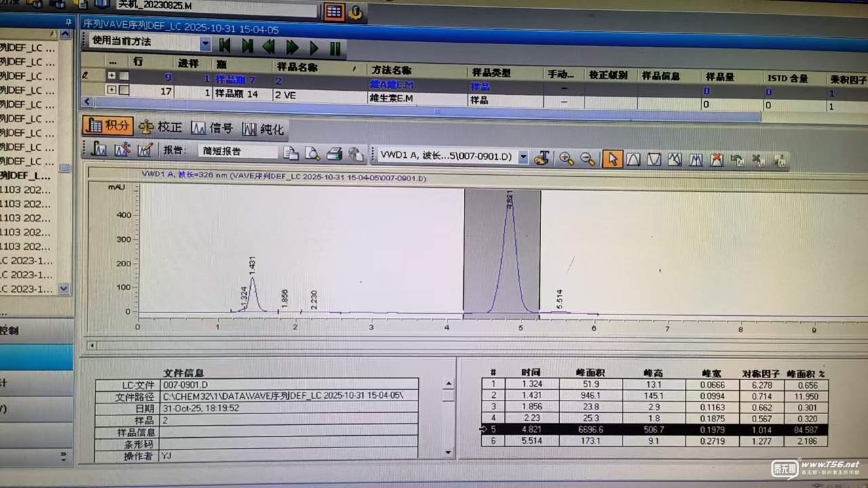Switch to the 信号 signal tab

click(x=212, y=127)
